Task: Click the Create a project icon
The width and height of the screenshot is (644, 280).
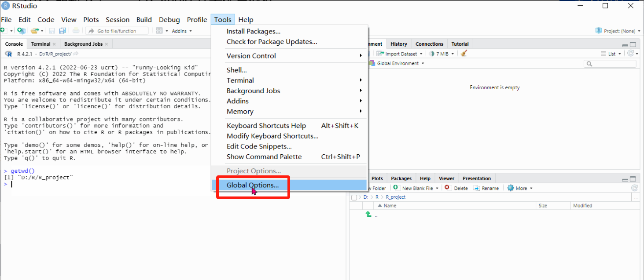Action: click(21, 31)
